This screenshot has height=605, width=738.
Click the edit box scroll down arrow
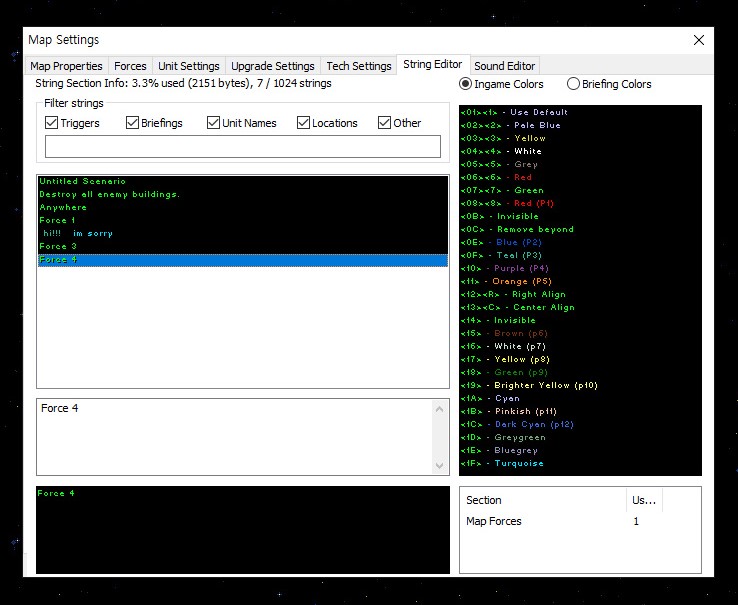coord(440,465)
